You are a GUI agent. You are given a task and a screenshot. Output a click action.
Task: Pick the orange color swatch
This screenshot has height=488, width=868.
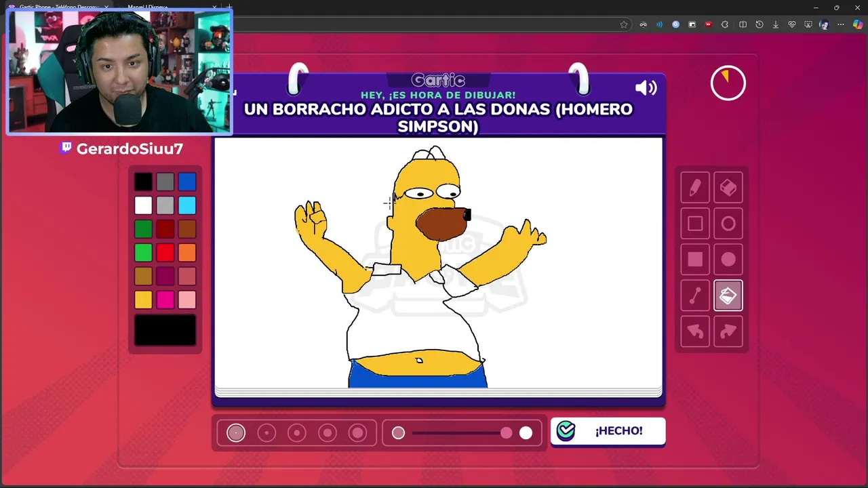187,253
